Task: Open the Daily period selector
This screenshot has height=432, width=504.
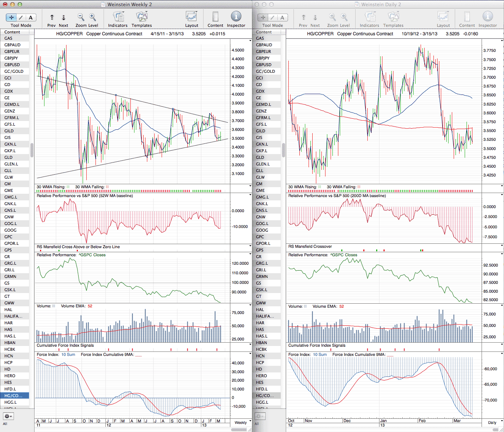Action: (492, 422)
